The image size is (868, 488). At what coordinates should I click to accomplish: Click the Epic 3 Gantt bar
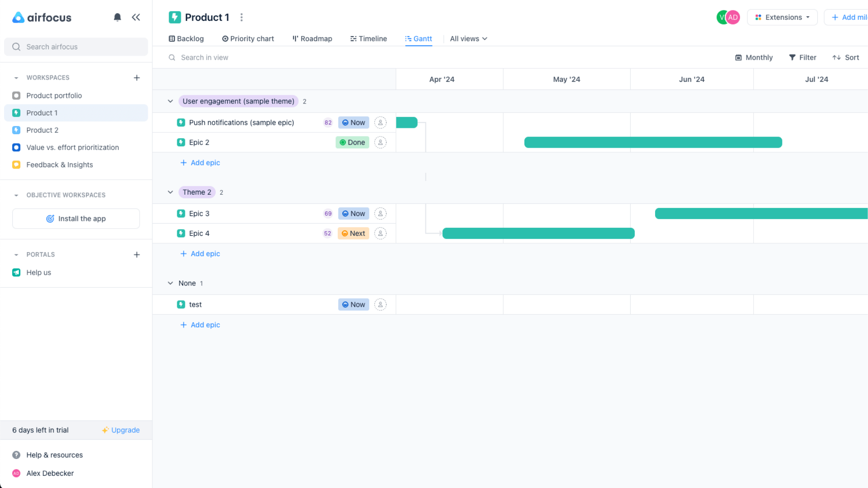761,213
